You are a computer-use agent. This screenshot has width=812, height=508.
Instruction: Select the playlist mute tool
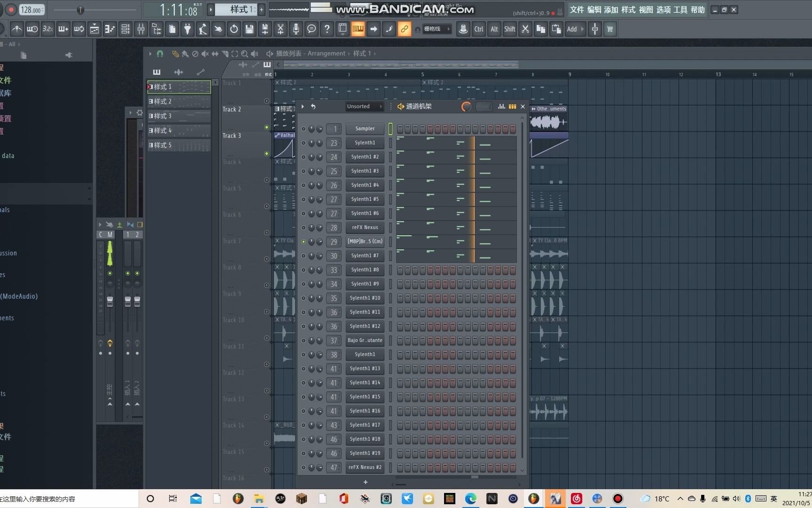[205, 54]
